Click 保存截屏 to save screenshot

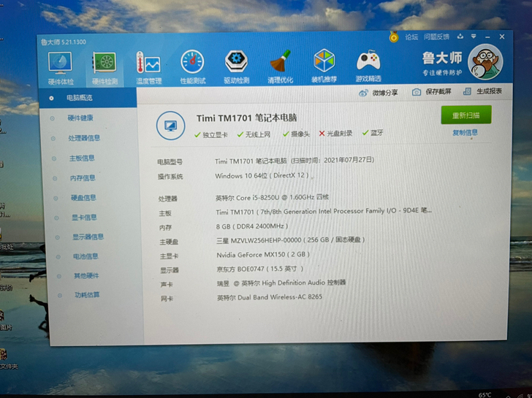[432, 91]
